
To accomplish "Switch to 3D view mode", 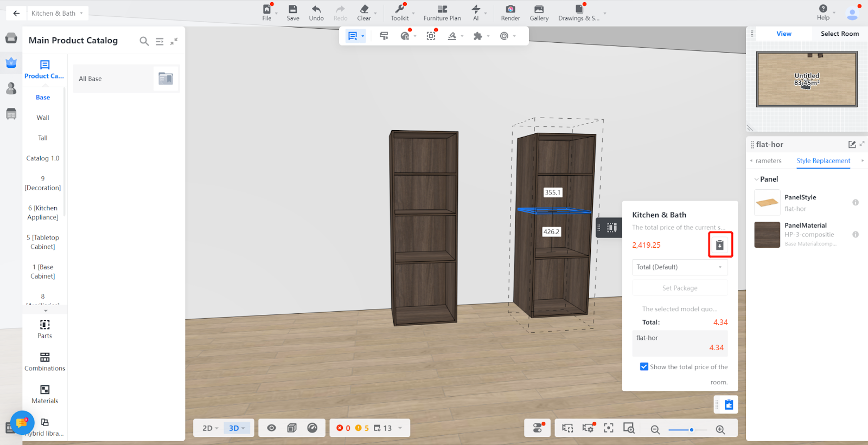I will tap(237, 428).
